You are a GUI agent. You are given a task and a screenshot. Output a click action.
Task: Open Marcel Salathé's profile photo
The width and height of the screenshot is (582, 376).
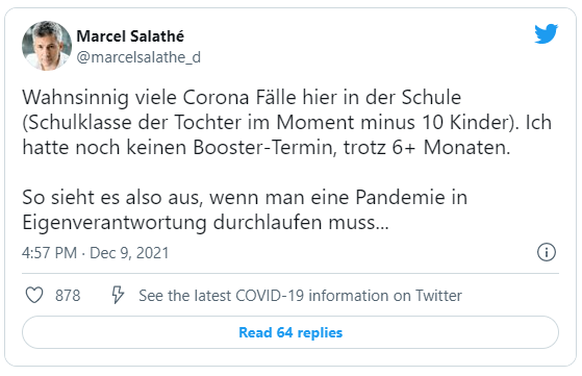click(x=47, y=46)
